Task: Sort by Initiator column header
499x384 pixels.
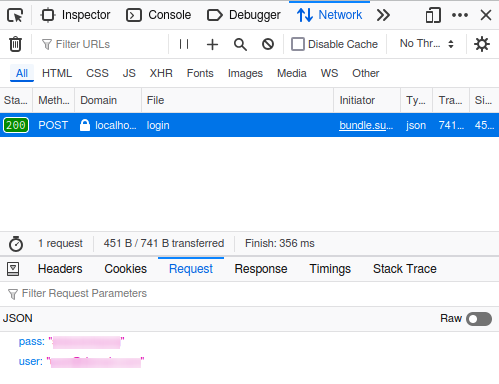Action: [x=367, y=100]
